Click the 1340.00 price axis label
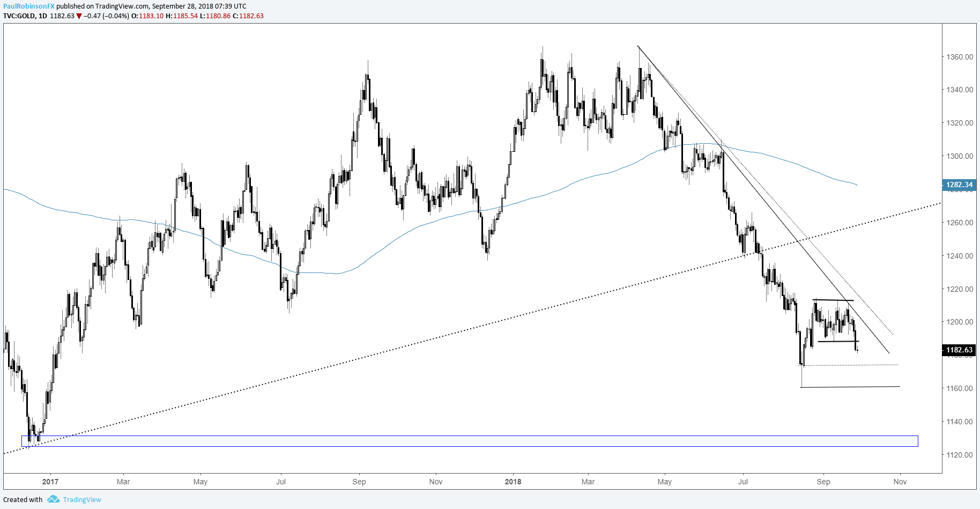Viewport: 980px width, 509px height. tap(960, 90)
